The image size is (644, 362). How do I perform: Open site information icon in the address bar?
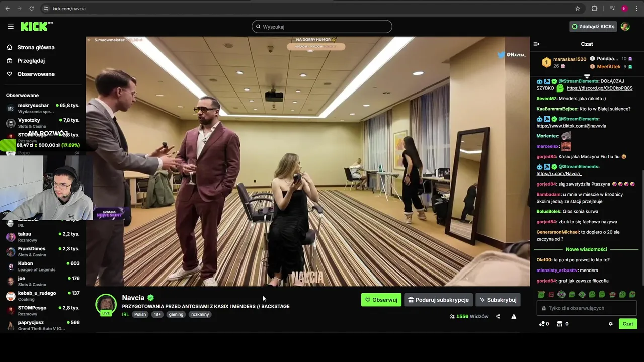pyautogui.click(x=46, y=9)
